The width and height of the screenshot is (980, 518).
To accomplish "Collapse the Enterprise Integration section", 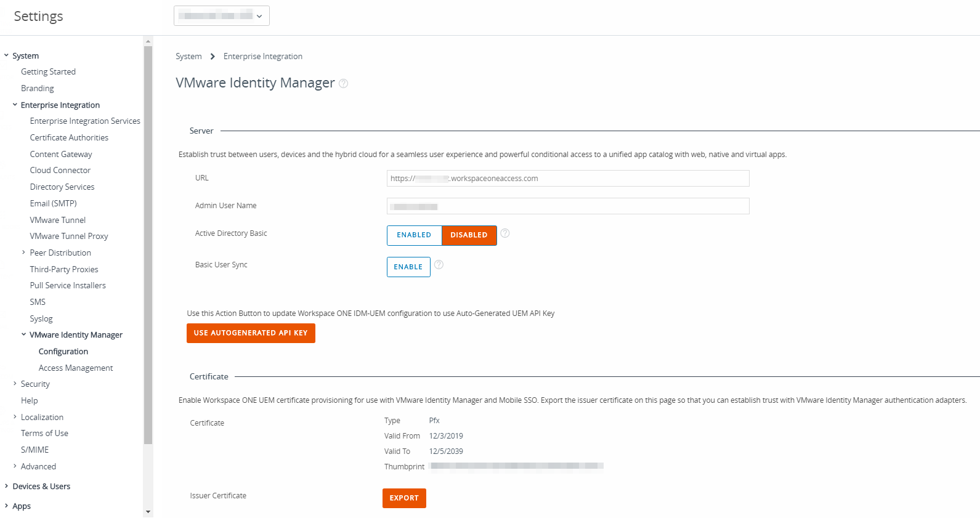I will [15, 105].
